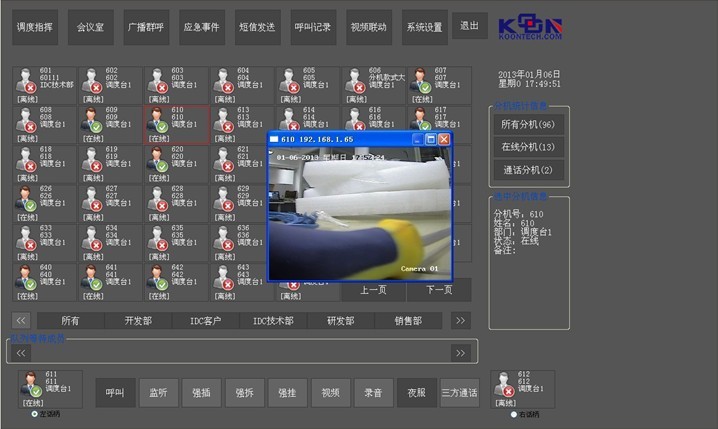This screenshot has height=429, width=718.
Task: Select the 左话柄 radio button
Action: click(35, 413)
